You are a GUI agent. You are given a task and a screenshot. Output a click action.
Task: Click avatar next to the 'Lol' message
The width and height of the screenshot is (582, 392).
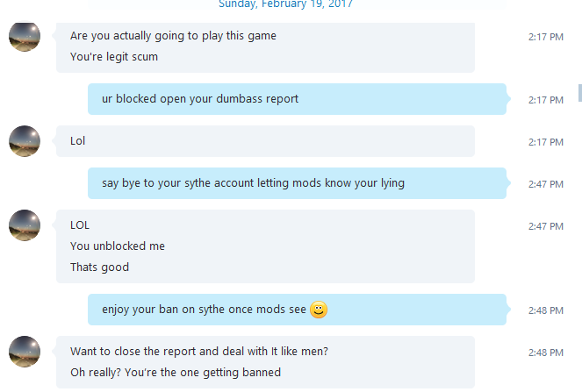coord(25,141)
